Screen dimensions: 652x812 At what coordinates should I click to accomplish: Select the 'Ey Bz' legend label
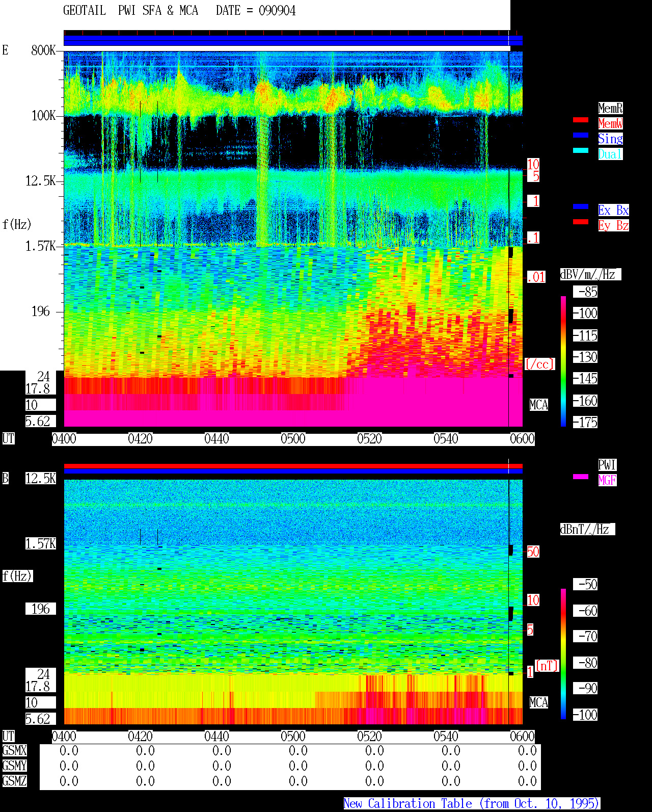click(613, 225)
